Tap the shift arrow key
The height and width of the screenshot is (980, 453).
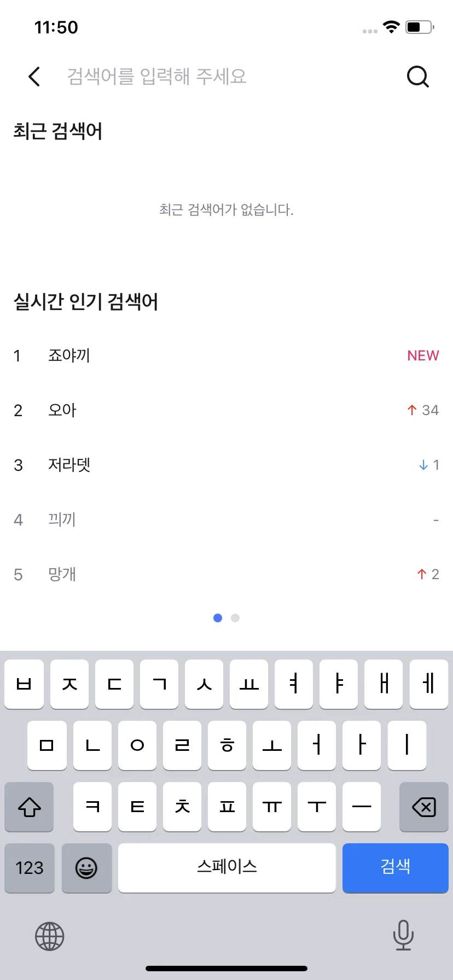pos(29,807)
